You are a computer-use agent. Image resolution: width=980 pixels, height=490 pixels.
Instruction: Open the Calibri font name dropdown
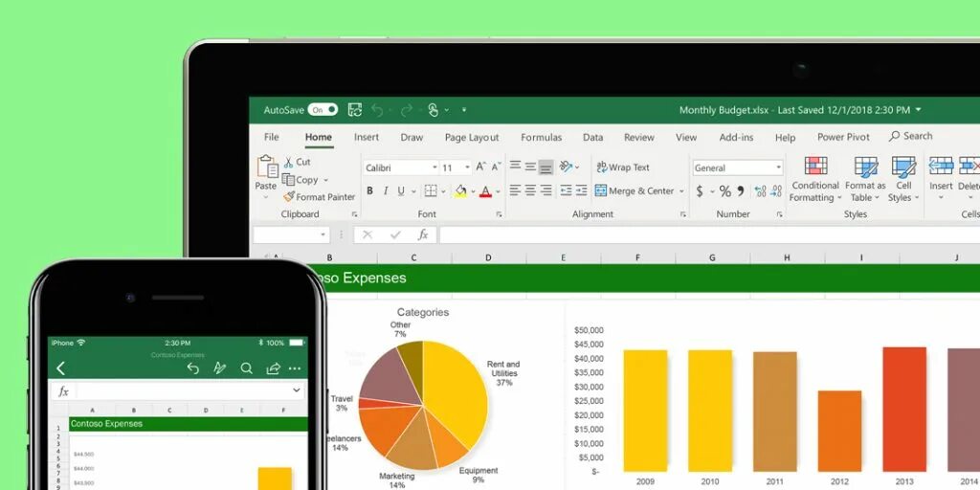(434, 167)
